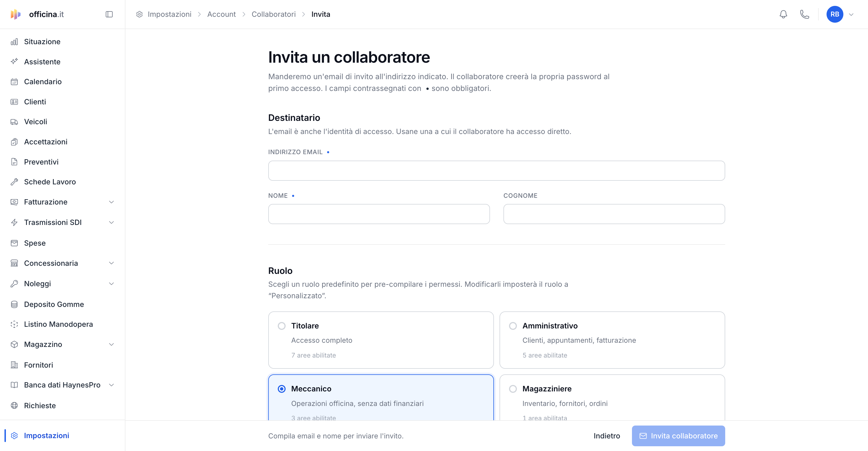This screenshot has width=868, height=451.
Task: Click the "Accesso completo" description text
Action: [x=321, y=340]
